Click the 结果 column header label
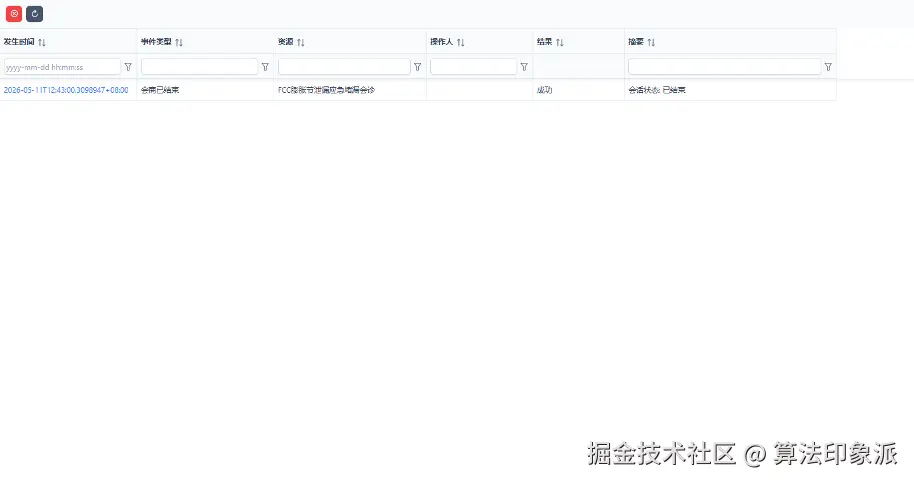The image size is (914, 484). click(544, 42)
